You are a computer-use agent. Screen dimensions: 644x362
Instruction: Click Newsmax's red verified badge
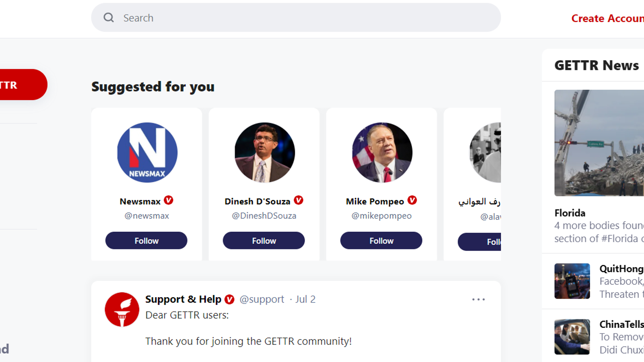tap(169, 200)
